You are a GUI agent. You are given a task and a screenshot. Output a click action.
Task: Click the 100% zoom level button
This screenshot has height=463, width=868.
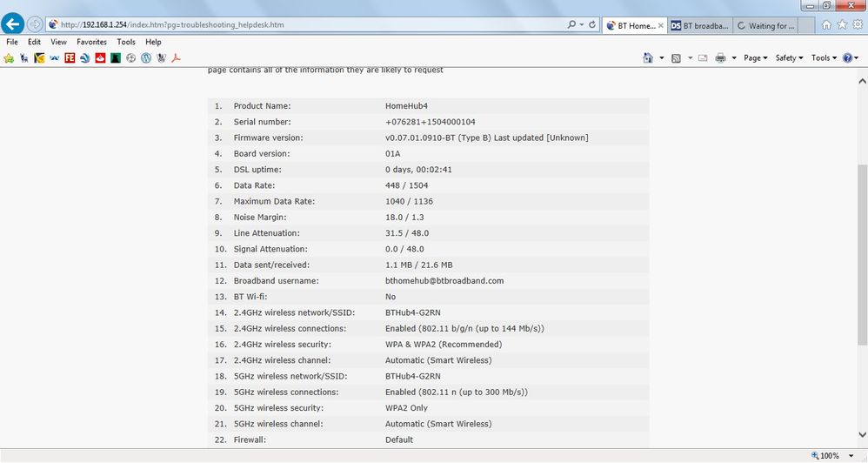[x=825, y=456]
